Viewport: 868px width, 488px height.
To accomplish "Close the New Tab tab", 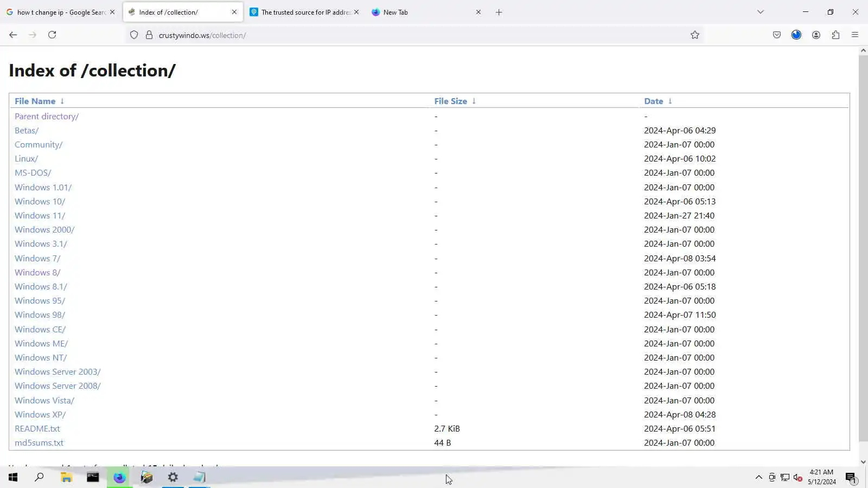I will [x=478, y=12].
